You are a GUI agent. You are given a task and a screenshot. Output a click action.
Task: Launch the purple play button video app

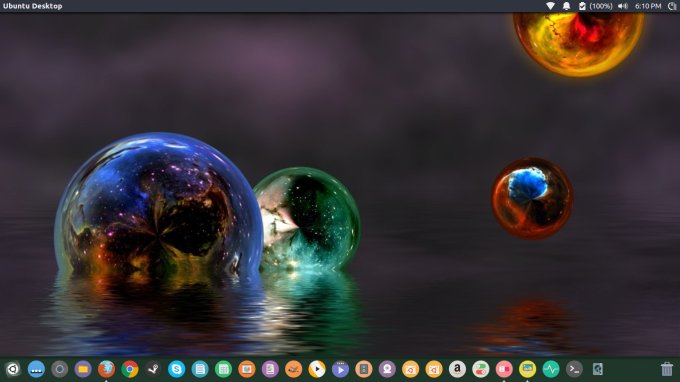pos(340,369)
